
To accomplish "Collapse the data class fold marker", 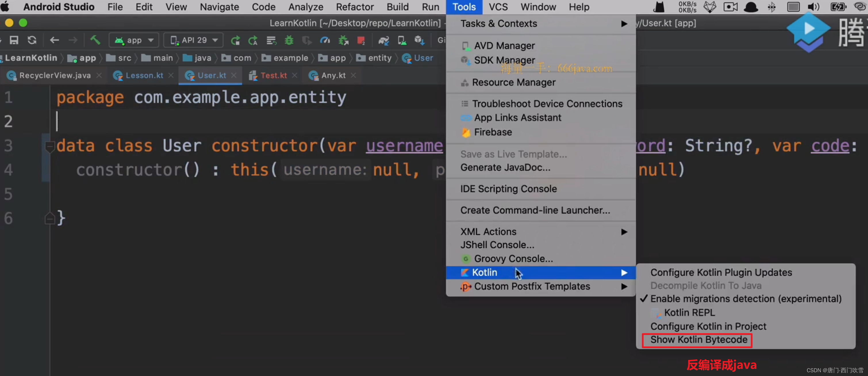I will point(49,146).
